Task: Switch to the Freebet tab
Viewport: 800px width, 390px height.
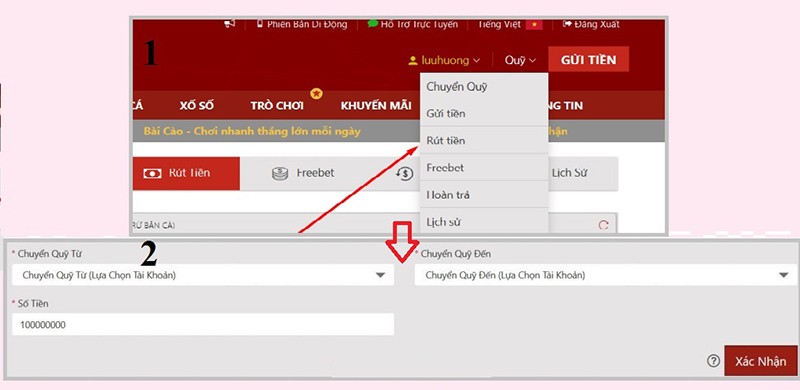Action: pos(303,174)
